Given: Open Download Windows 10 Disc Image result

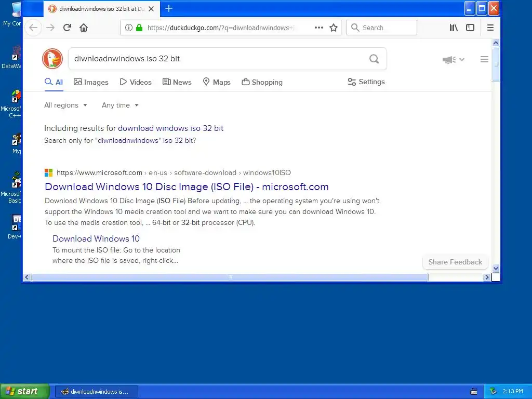Looking at the screenshot, I should pyautogui.click(x=187, y=187).
